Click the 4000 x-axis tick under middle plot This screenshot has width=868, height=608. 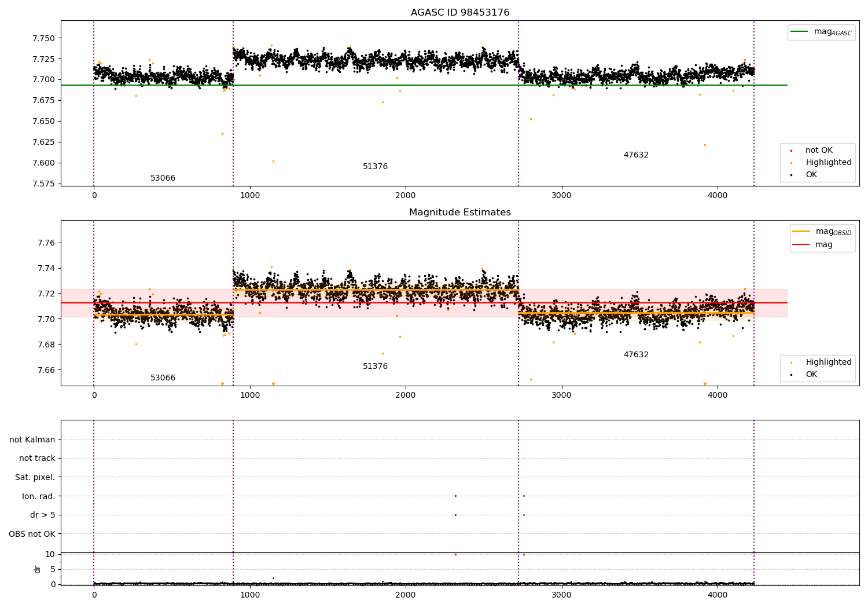[718, 395]
